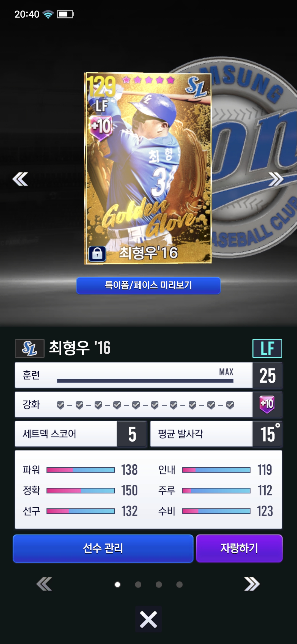Open 선수 관리 player management
This screenshot has height=644, width=297.
pyautogui.click(x=103, y=549)
